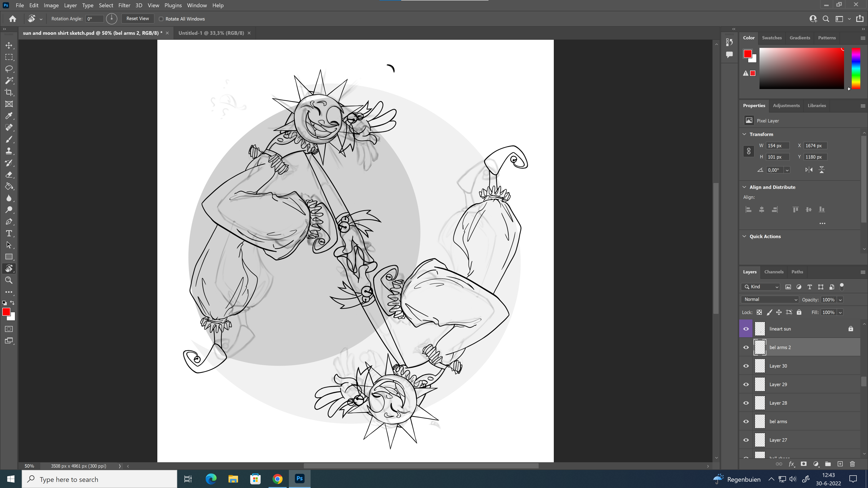Hide the Layer 30 layer
The image size is (868, 488).
click(746, 366)
